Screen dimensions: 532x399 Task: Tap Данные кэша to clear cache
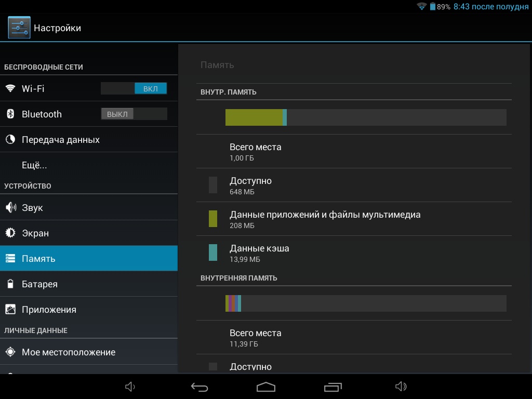click(x=259, y=252)
